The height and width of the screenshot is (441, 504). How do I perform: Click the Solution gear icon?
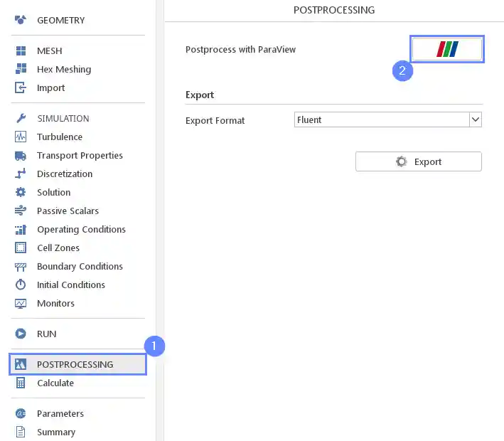pos(21,192)
